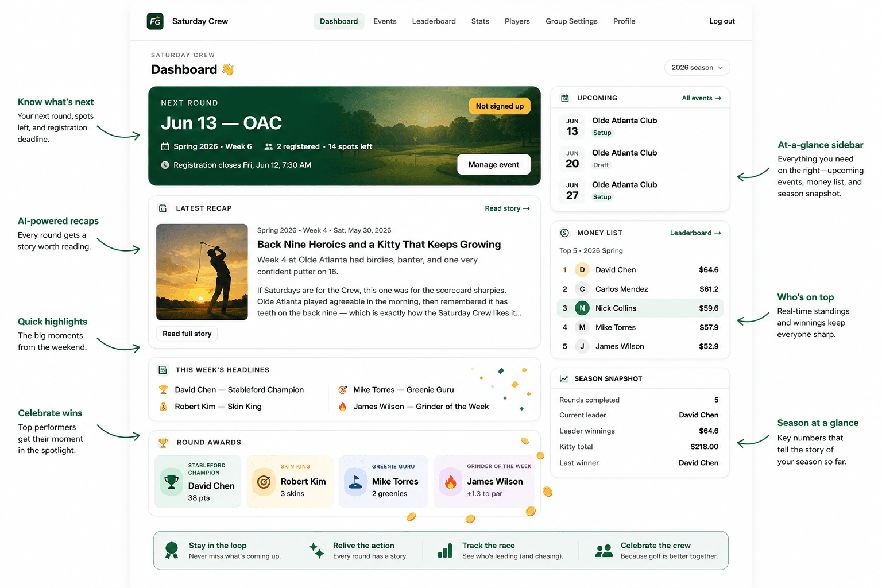Click Carlos Mendez's avatar letter C
Image resolution: width=882 pixels, height=588 pixels.
pos(582,289)
